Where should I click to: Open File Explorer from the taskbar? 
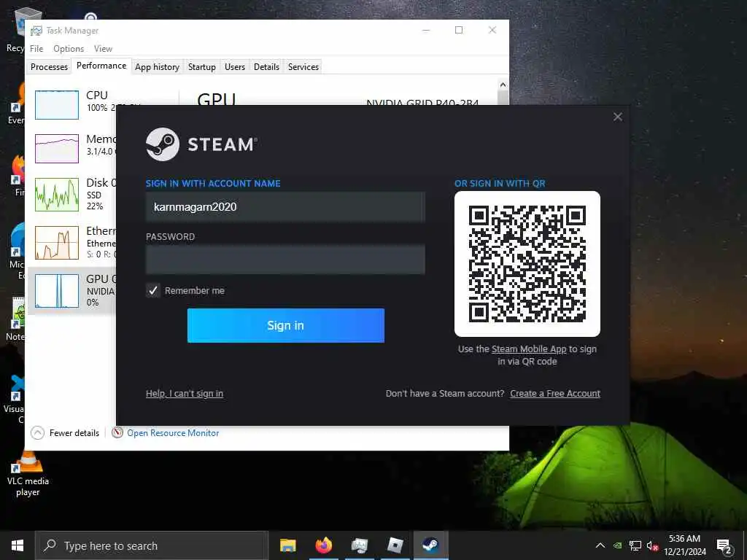(287, 545)
